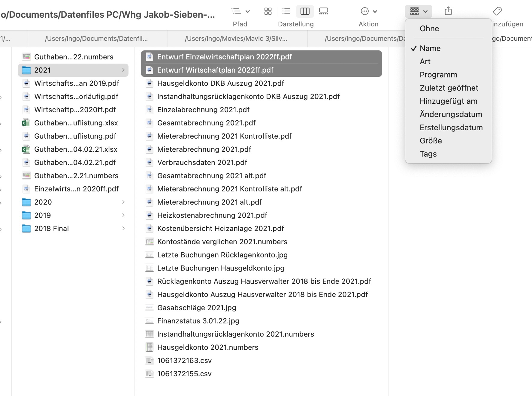Viewport: 532px width, 396px height.
Task: Switch to the Movies/Mavic 3 tab
Action: coord(236,39)
